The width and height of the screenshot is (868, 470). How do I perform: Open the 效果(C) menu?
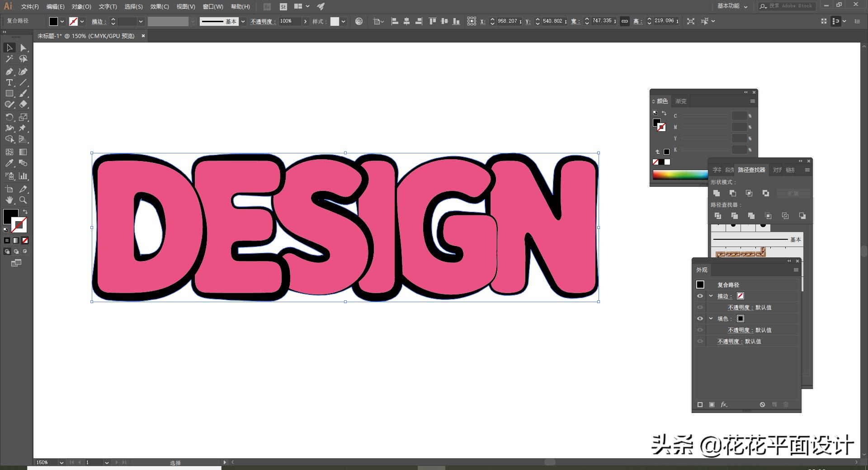click(x=159, y=7)
